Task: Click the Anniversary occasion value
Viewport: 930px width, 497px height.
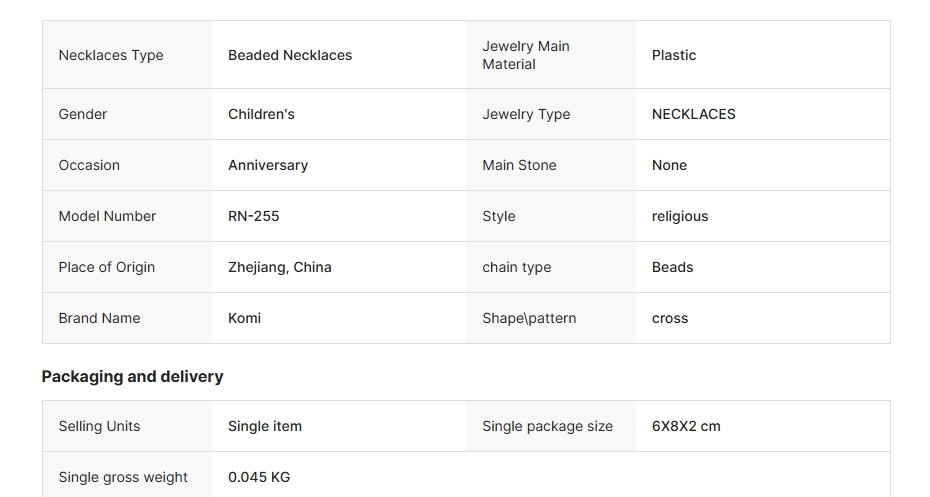Action: [x=268, y=165]
